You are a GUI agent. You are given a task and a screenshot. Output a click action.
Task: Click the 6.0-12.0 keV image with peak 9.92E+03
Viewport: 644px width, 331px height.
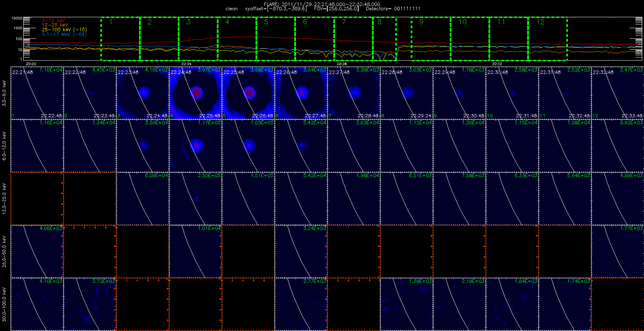point(618,146)
